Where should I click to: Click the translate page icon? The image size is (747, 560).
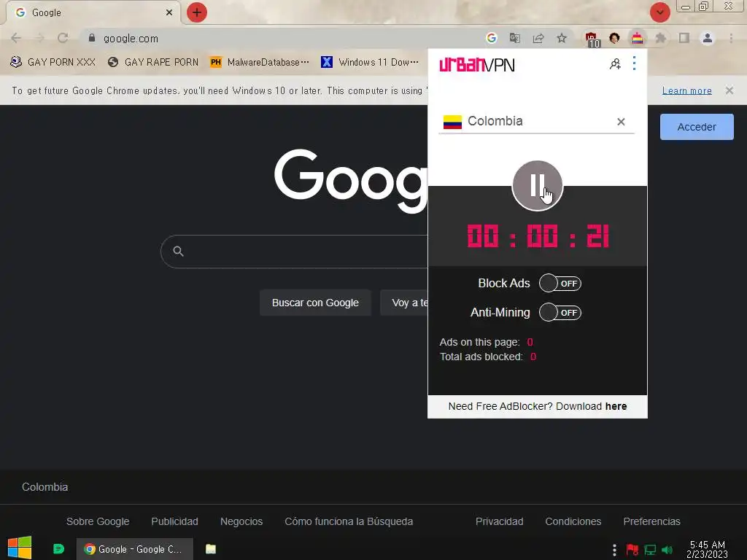tap(514, 38)
